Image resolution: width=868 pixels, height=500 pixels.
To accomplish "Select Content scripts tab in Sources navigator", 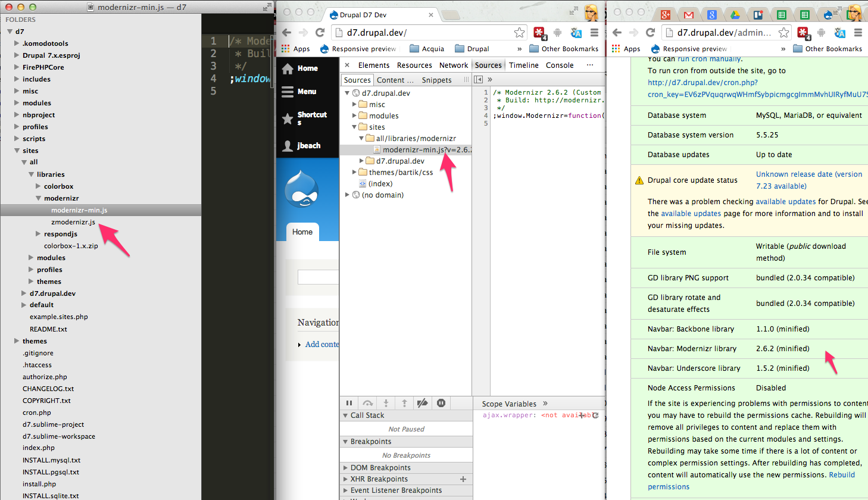I will [x=395, y=80].
